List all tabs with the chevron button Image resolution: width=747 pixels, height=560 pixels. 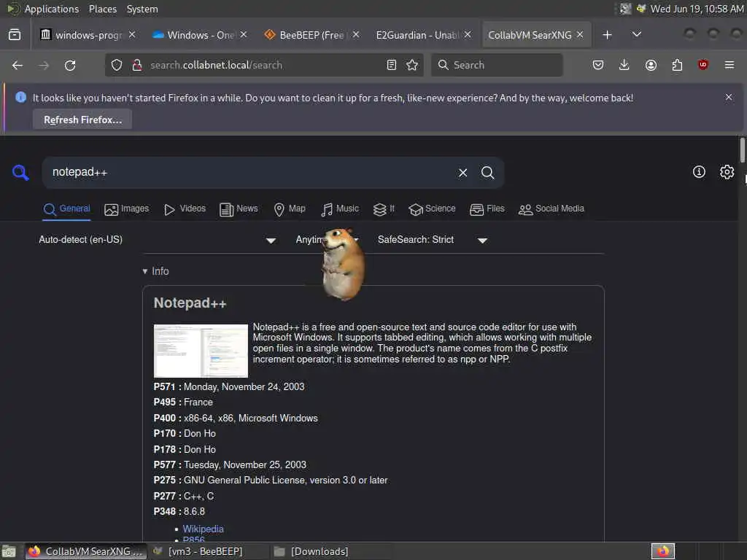click(636, 35)
